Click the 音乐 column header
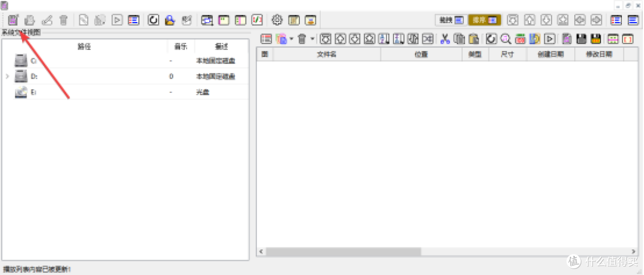The width and height of the screenshot is (644, 275). coord(181,46)
